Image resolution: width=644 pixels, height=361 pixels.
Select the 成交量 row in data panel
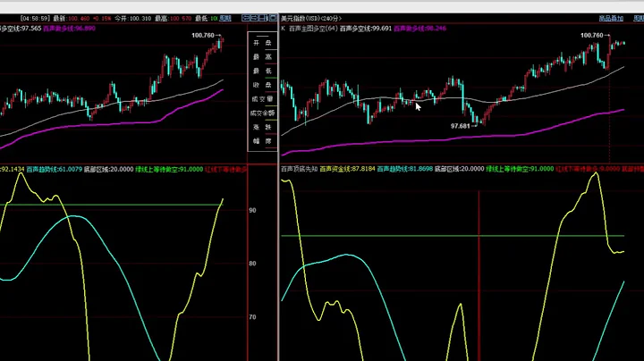click(262, 99)
